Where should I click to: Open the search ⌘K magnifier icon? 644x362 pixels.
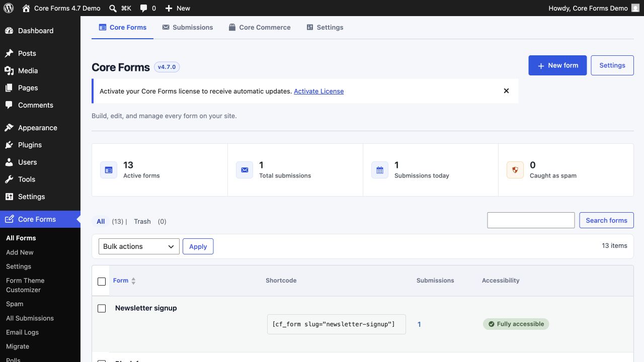pyautogui.click(x=113, y=8)
